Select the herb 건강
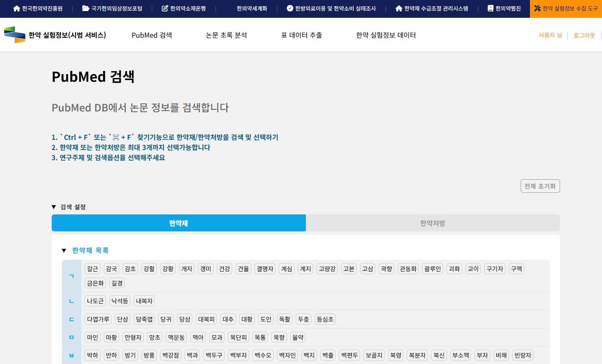The height and width of the screenshot is (364, 602). tap(224, 269)
